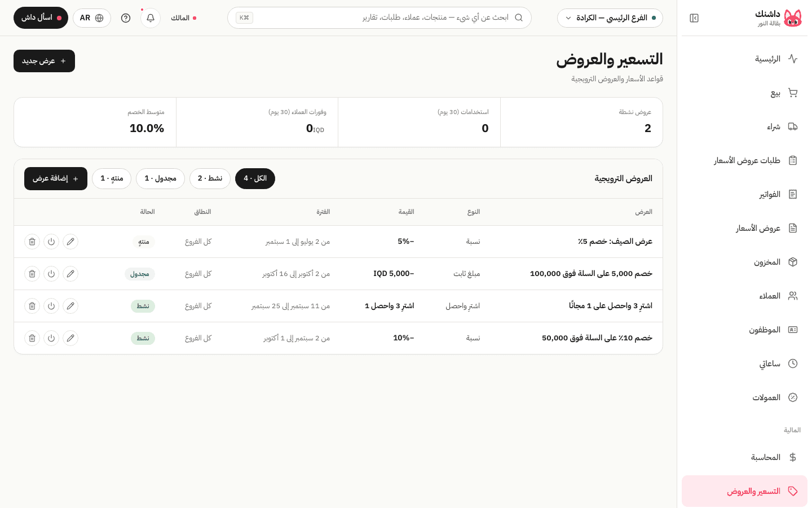
Task: Focus the global search field
Action: tap(379, 18)
